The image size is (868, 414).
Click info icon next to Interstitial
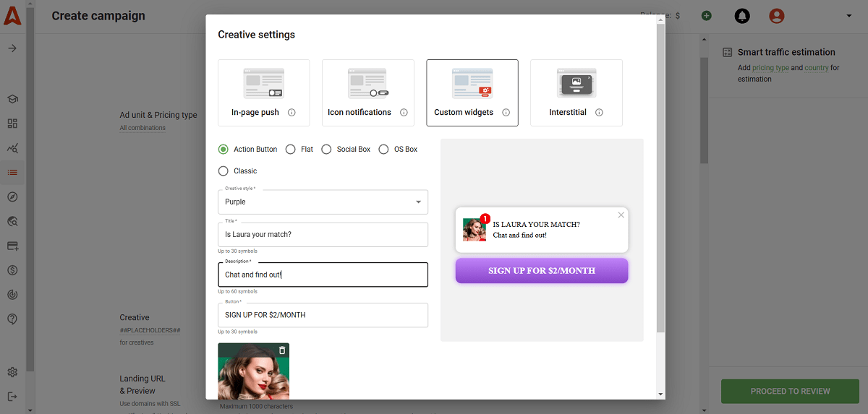click(599, 113)
